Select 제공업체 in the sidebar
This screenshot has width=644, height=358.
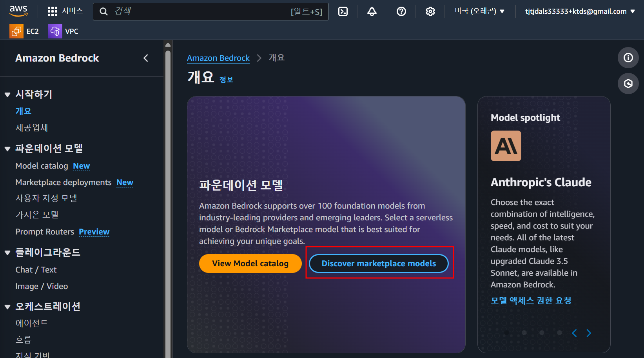pyautogui.click(x=32, y=128)
